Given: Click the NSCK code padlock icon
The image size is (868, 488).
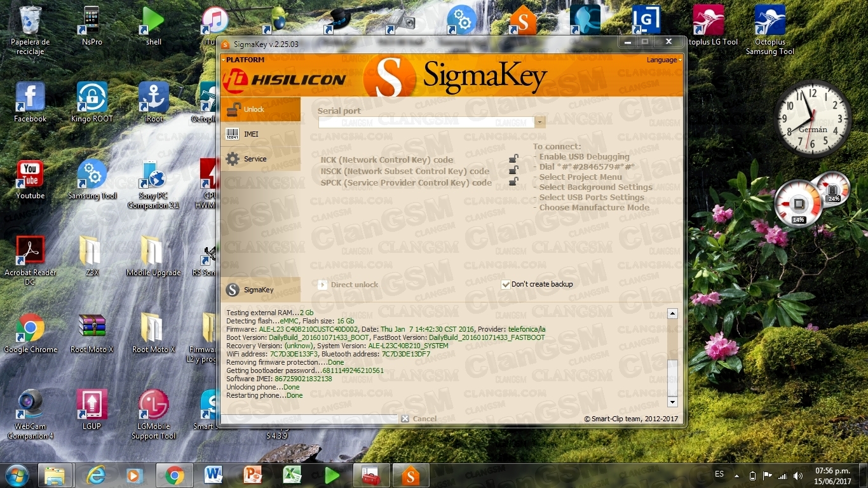Looking at the screenshot, I should click(513, 170).
